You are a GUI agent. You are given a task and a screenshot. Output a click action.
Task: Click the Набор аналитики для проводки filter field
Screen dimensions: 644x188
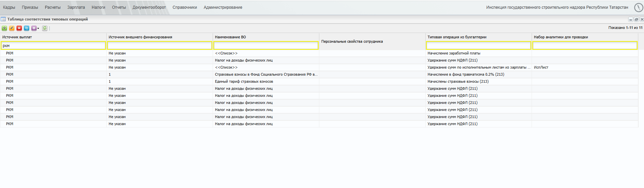(585, 45)
